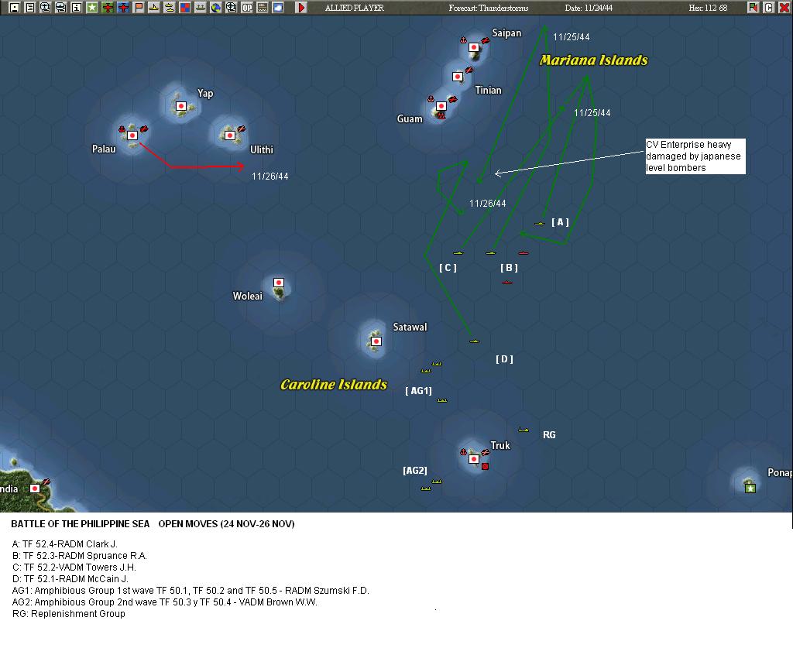Click the Guam port anchor icon
This screenshot has width=793, height=672.
431,98
